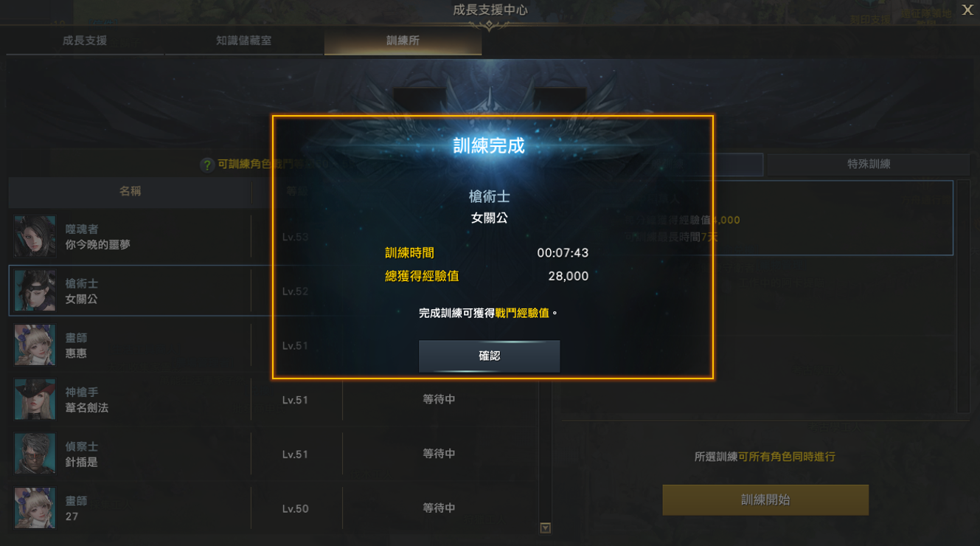The height and width of the screenshot is (546, 980).
Task: Click 確認 button in training complete dialog
Action: pyautogui.click(x=489, y=356)
